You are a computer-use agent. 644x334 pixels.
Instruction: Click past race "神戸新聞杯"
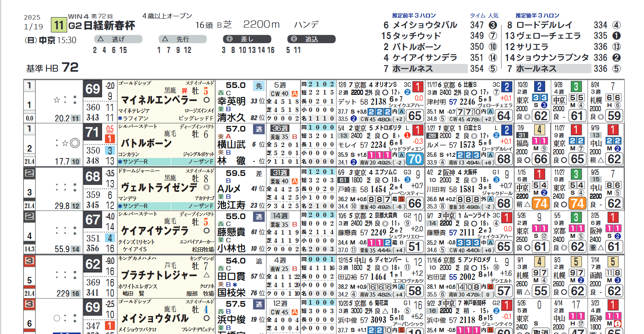[x=475, y=303]
